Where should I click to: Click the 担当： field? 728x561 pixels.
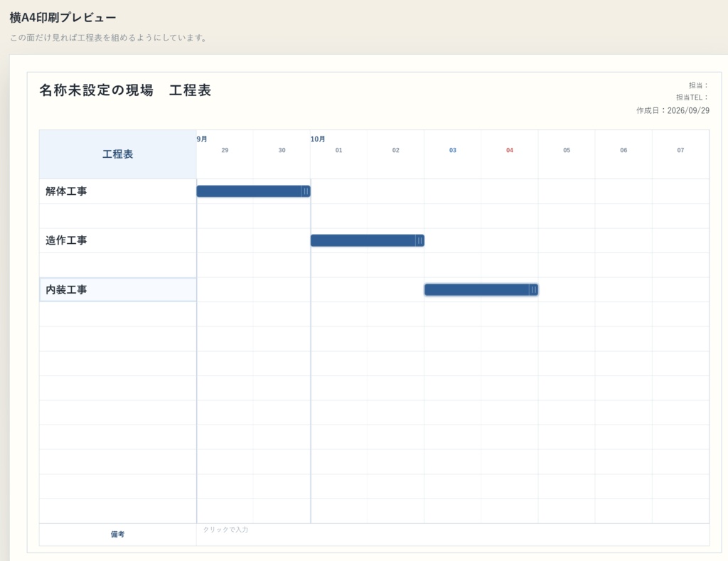click(x=699, y=85)
